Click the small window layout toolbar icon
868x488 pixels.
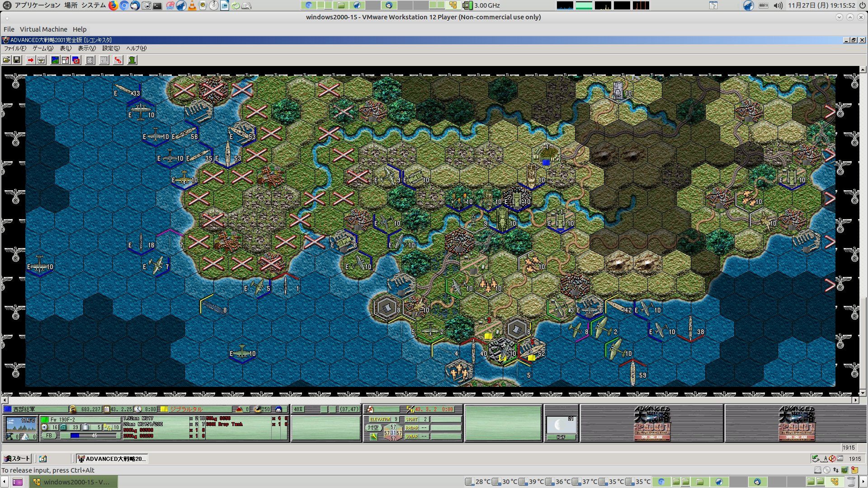65,60
